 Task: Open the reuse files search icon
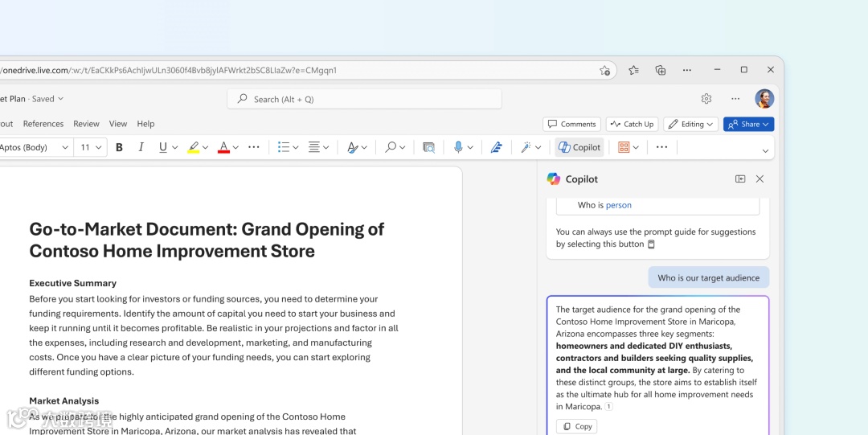(428, 147)
